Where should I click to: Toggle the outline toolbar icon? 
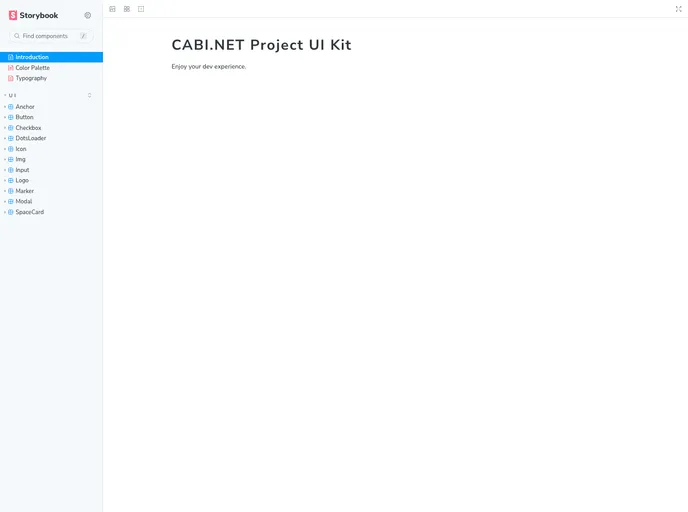[x=141, y=9]
